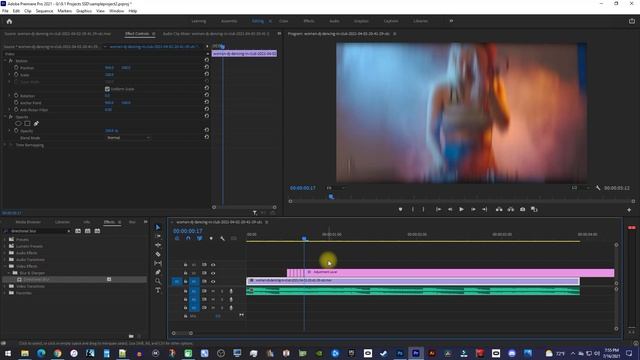Click the Lift button in Program monitor
The height and width of the screenshot is (360, 640).
tap(499, 209)
